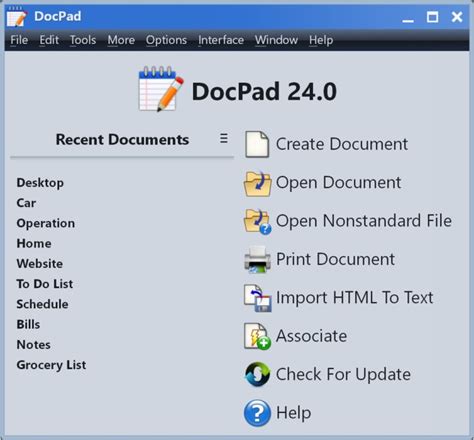Click the Help label beside question icon
Screen dimensions: 474x440
(x=294, y=413)
